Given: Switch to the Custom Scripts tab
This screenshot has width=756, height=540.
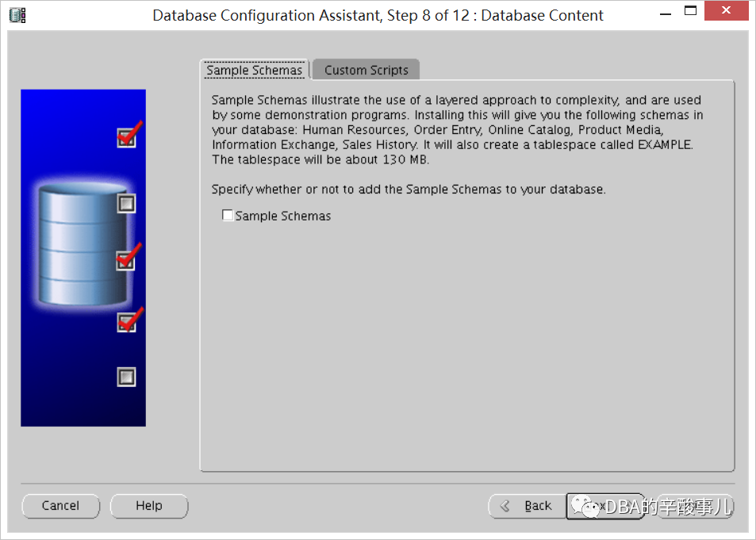Looking at the screenshot, I should point(366,70).
